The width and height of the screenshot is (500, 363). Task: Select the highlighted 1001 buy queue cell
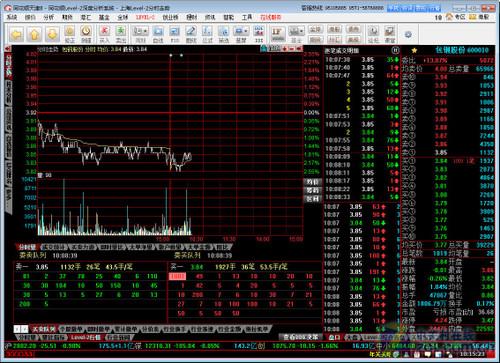(178, 276)
